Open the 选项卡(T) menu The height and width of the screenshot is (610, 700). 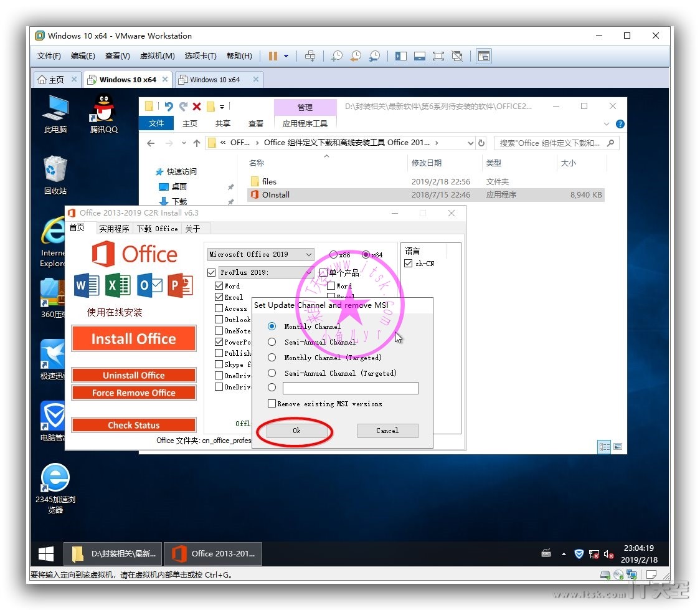pyautogui.click(x=201, y=56)
